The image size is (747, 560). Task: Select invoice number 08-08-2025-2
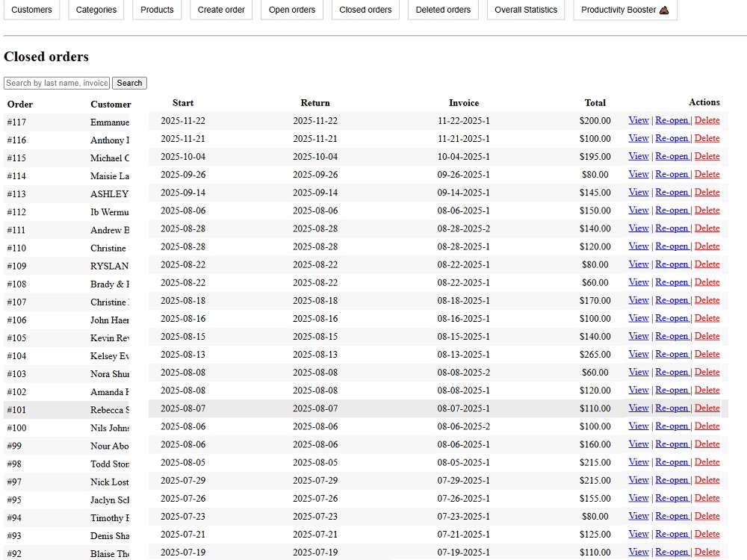(464, 373)
